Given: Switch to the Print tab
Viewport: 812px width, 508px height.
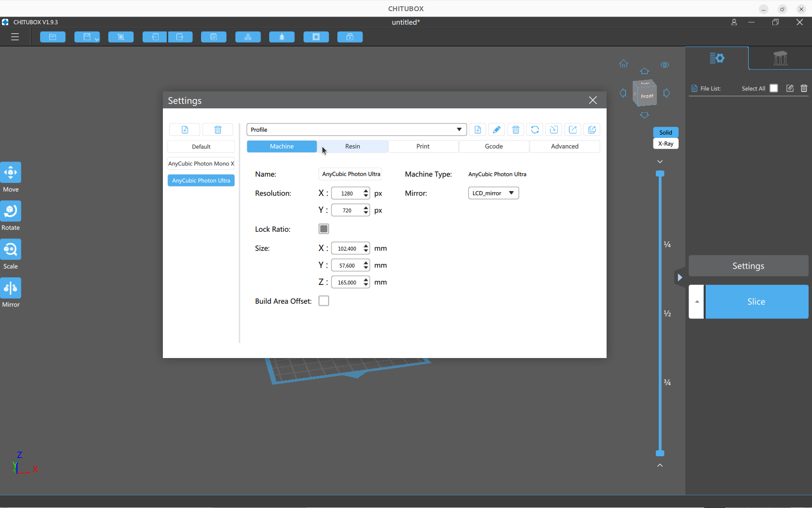Looking at the screenshot, I should (423, 147).
